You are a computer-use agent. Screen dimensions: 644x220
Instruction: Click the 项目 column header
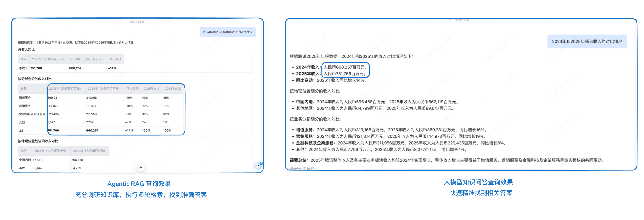tap(23, 59)
